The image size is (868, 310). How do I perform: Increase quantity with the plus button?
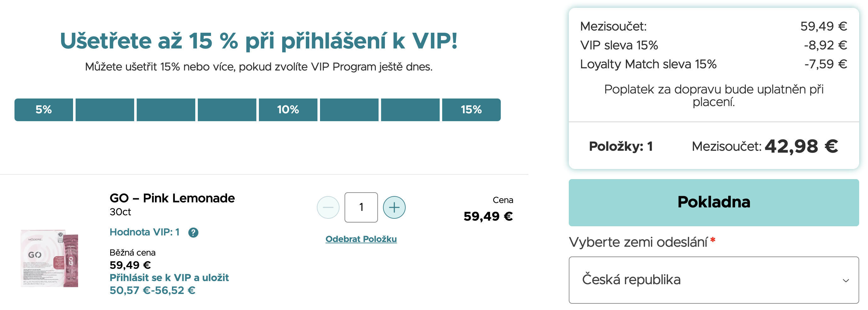[x=394, y=207]
